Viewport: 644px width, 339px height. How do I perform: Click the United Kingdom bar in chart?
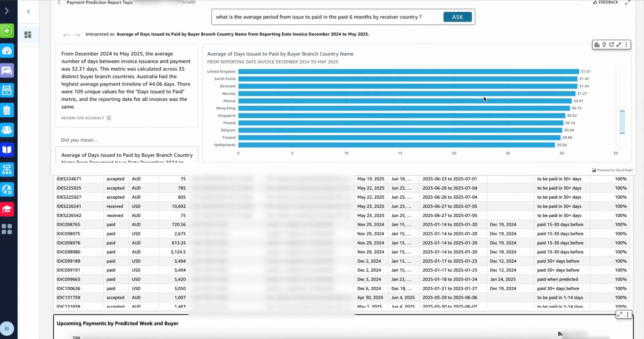[x=408, y=72]
